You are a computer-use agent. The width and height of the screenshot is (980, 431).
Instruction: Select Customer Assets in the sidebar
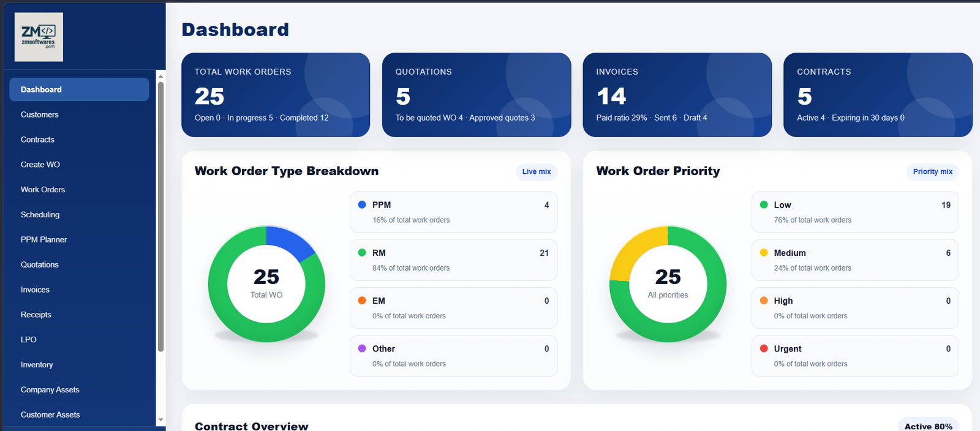pyautogui.click(x=79, y=414)
